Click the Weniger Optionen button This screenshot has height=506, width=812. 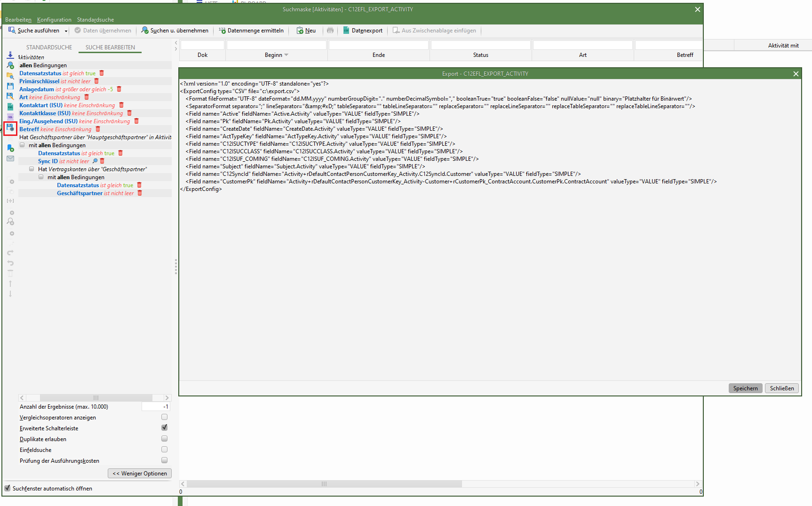[x=140, y=474]
